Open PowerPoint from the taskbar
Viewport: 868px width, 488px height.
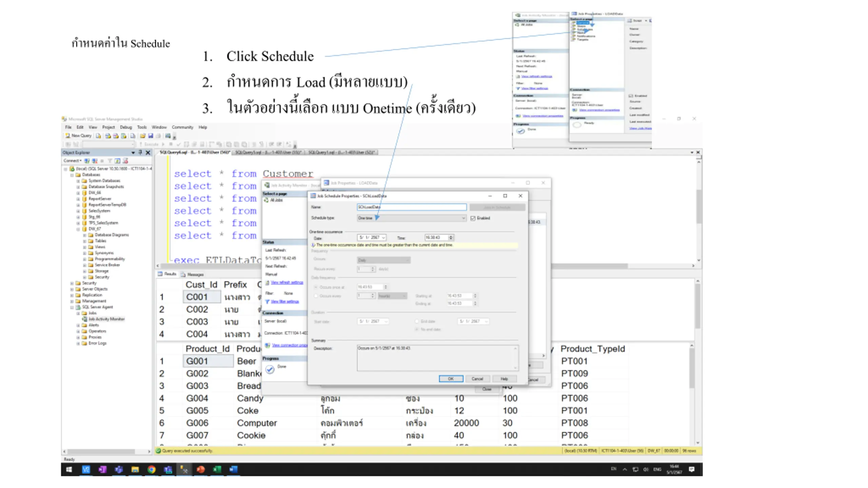(201, 469)
